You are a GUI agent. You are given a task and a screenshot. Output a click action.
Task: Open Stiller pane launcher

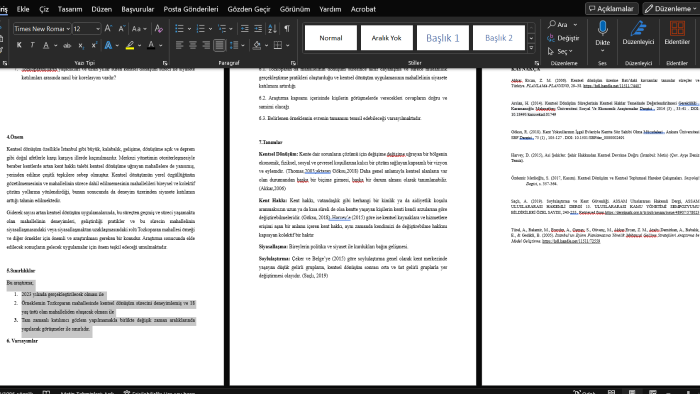coord(537,63)
